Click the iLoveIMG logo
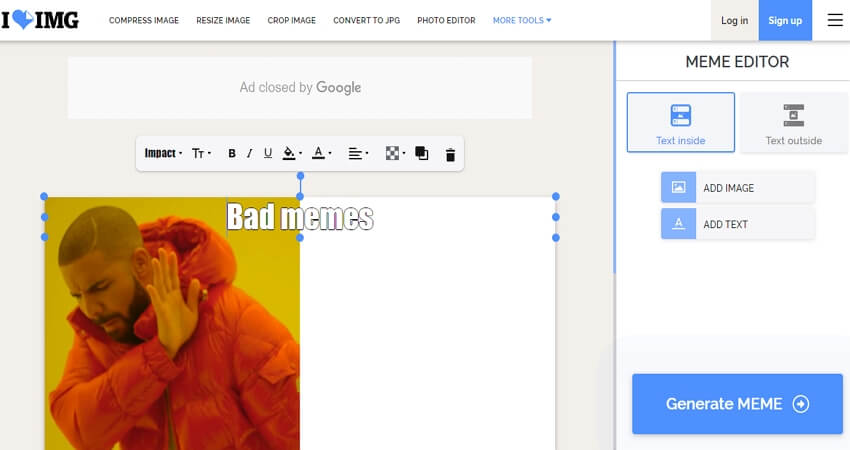Image resolution: width=850 pixels, height=450 pixels. pyautogui.click(x=40, y=20)
